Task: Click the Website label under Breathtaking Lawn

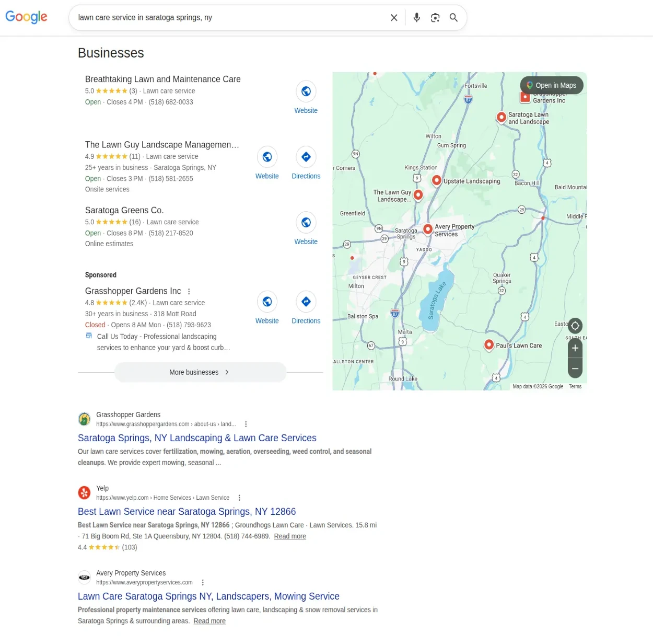Action: coord(306,111)
